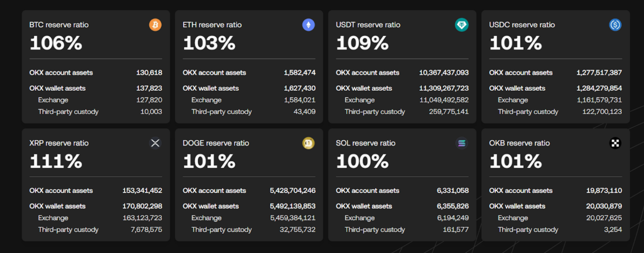644x253 pixels.
Task: Click ETH wallet assets value 1,627,430
Action: [x=299, y=88]
